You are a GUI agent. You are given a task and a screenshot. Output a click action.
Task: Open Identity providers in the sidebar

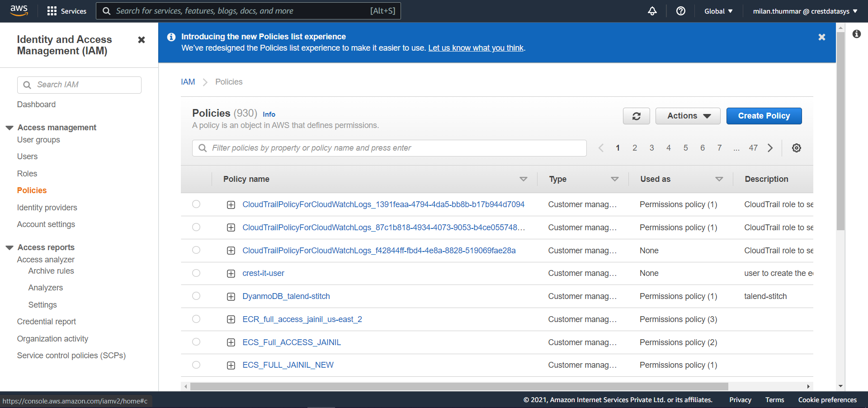click(47, 208)
